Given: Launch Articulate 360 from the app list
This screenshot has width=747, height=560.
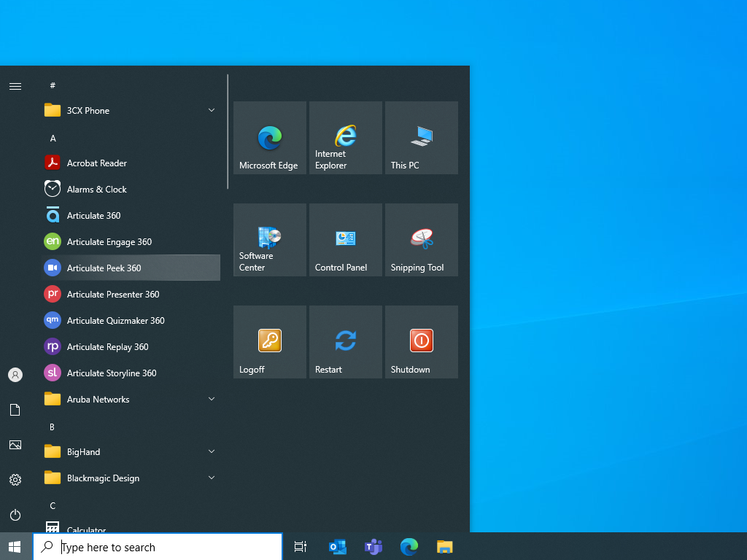Looking at the screenshot, I should 131,215.
